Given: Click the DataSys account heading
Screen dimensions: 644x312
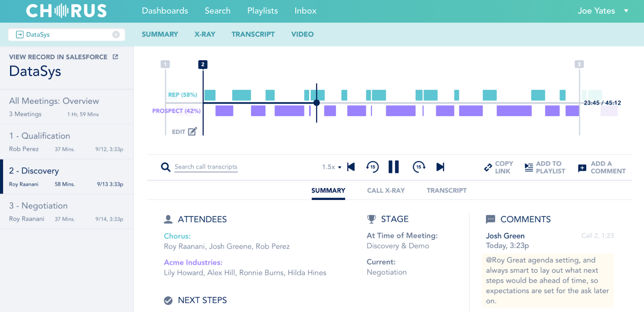Looking at the screenshot, I should [x=35, y=71].
